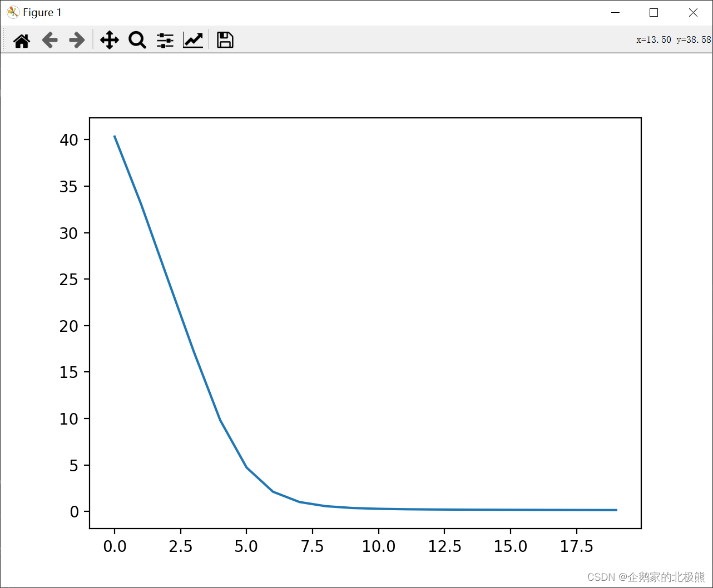713x588 pixels.
Task: Go forward to the next view
Action: [77, 40]
